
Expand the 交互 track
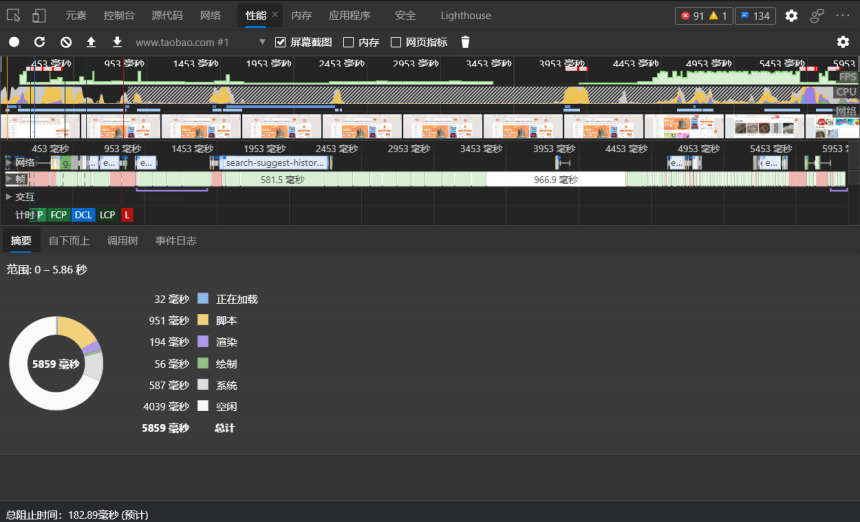pos(9,196)
